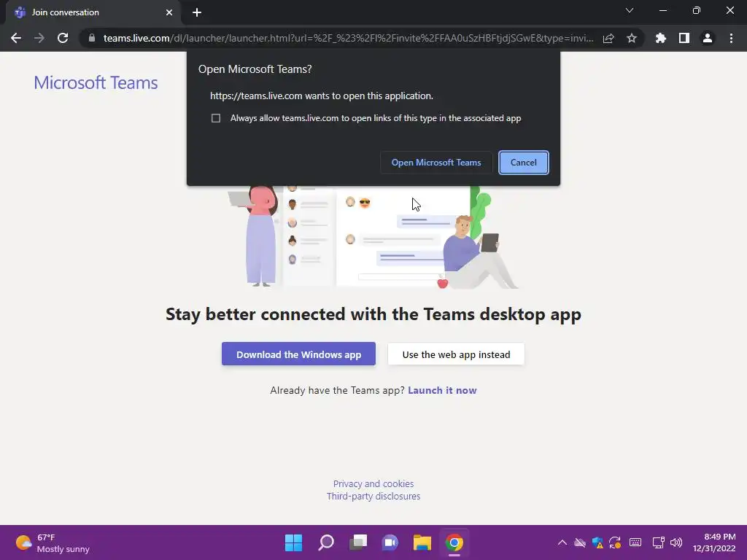Click the OneDrive tray icon
The image size is (747, 560).
point(580,542)
